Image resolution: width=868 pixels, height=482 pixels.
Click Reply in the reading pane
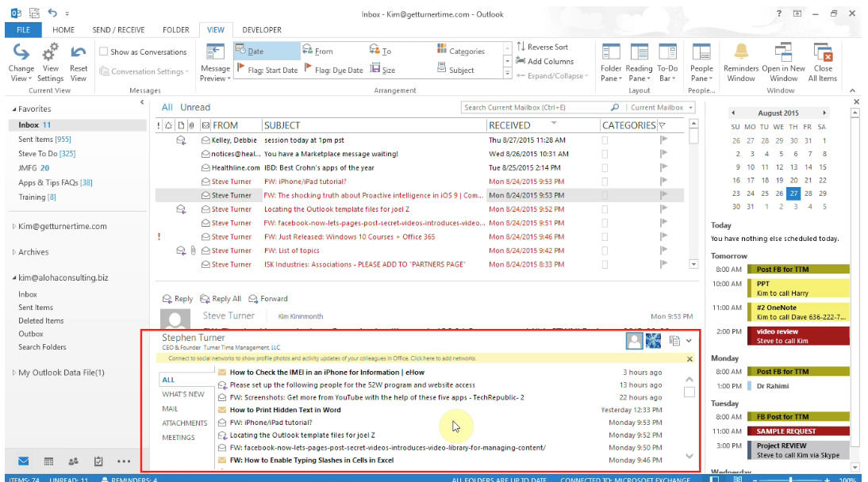[x=177, y=299]
